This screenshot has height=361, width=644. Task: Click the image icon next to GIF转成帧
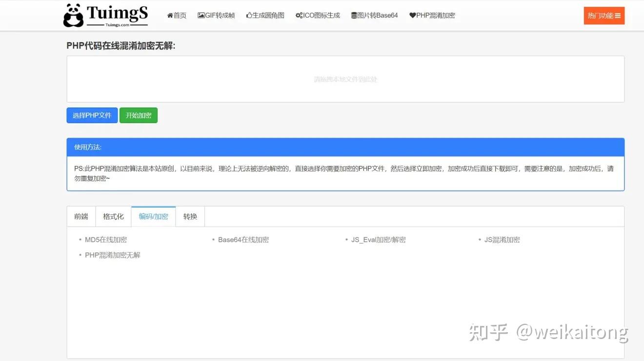(x=200, y=15)
